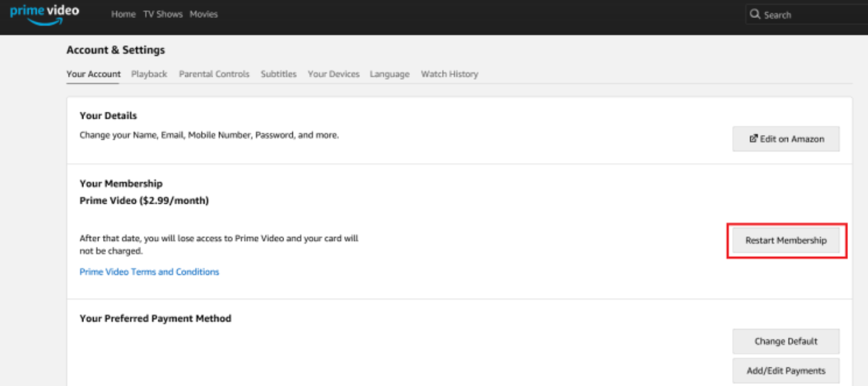Open the Subtitles tab

[279, 74]
